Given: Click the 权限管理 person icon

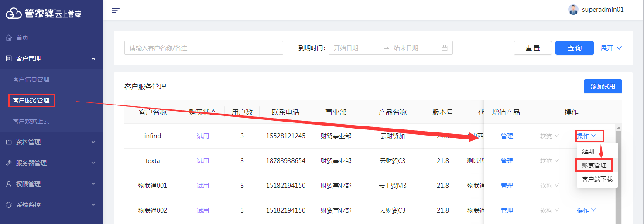Looking at the screenshot, I should [9, 184].
